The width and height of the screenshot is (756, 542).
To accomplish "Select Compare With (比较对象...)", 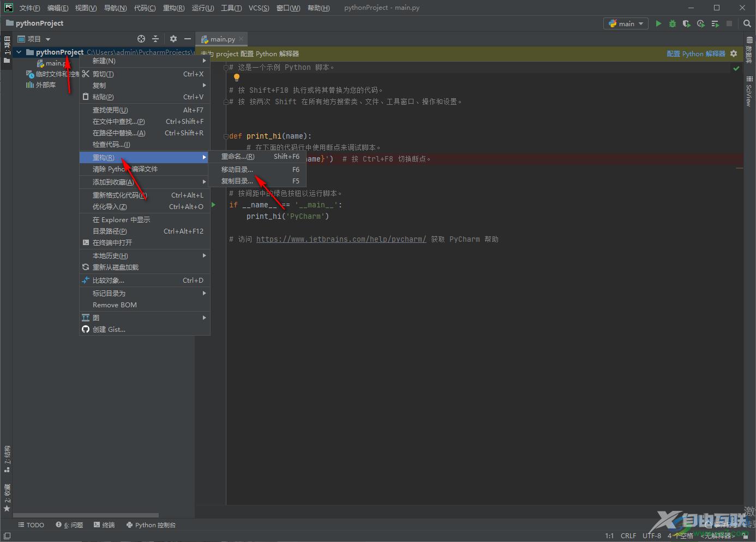I will click(x=145, y=281).
